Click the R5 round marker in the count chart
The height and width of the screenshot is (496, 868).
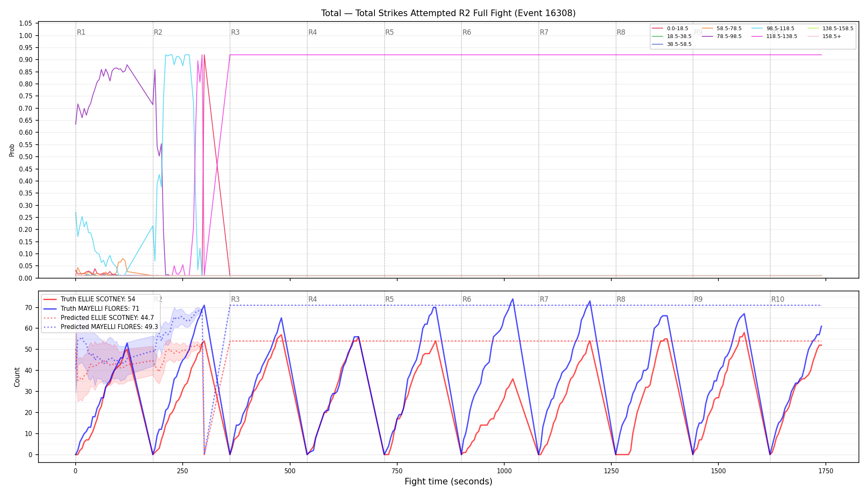[390, 299]
